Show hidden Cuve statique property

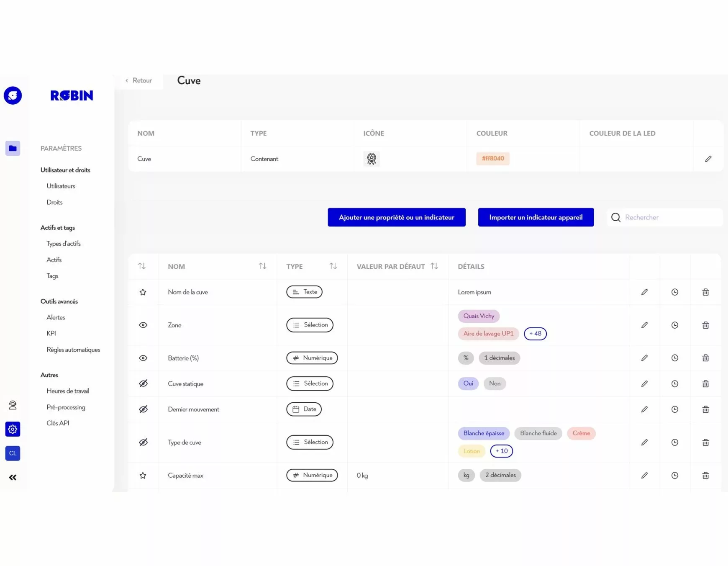143,383
